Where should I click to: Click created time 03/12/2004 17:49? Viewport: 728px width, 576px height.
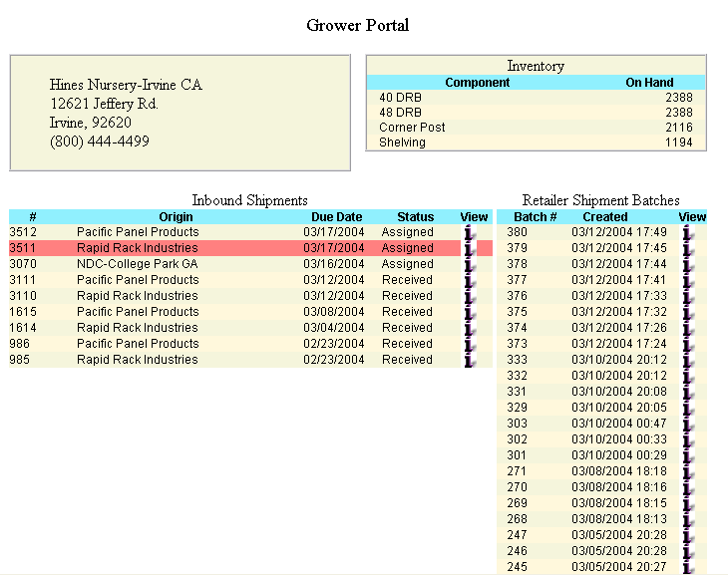(x=619, y=232)
